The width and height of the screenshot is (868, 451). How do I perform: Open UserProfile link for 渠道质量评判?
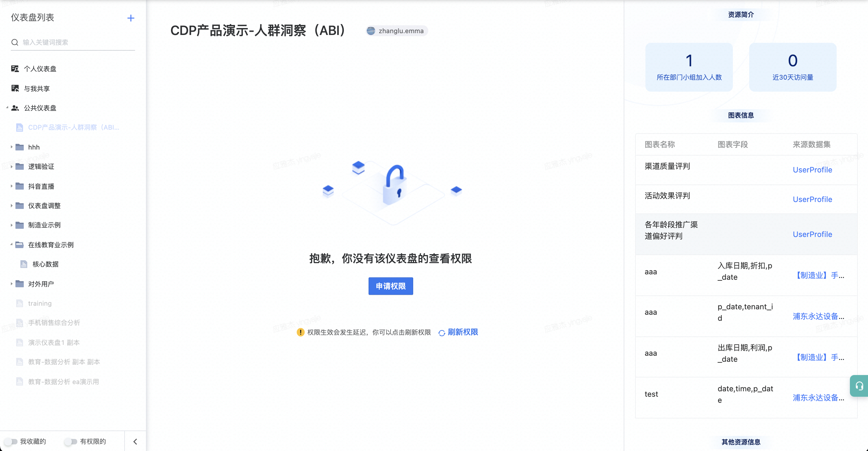(812, 170)
